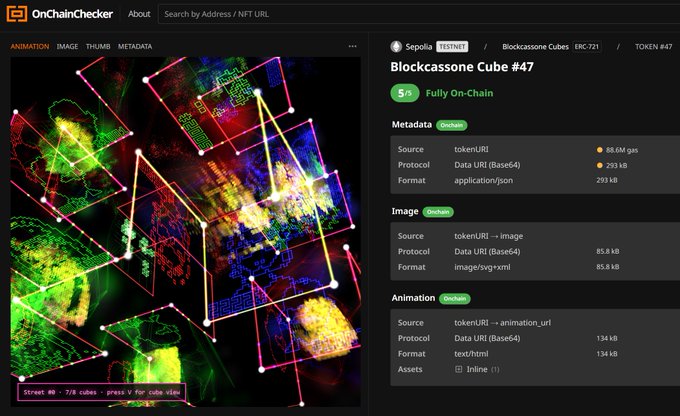Switch to the THUMB tab
This screenshot has width=680, height=416.
click(98, 46)
